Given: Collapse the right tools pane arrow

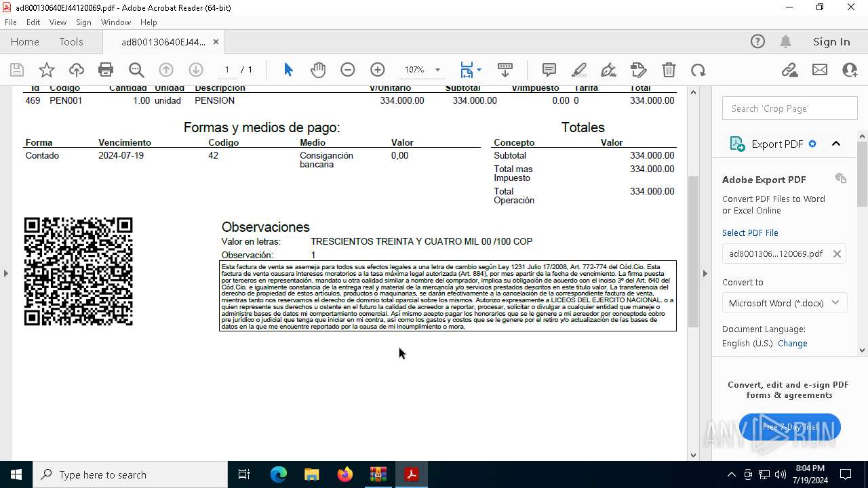Looking at the screenshot, I should pyautogui.click(x=705, y=273).
